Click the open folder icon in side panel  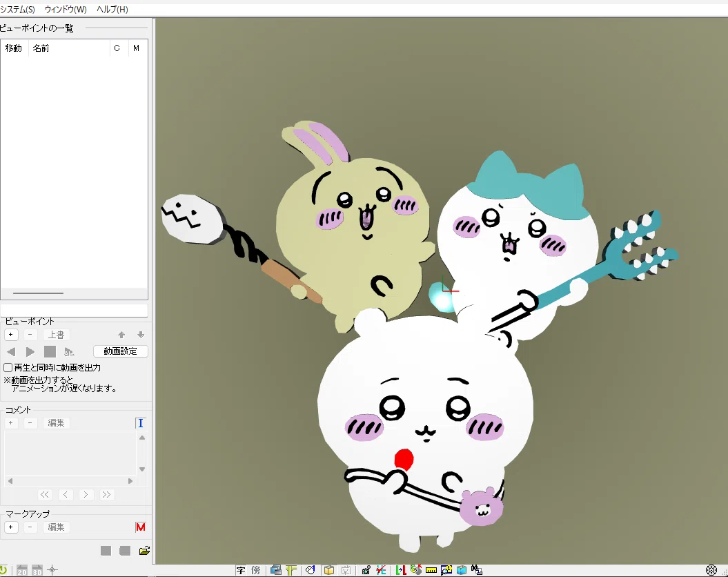144,551
